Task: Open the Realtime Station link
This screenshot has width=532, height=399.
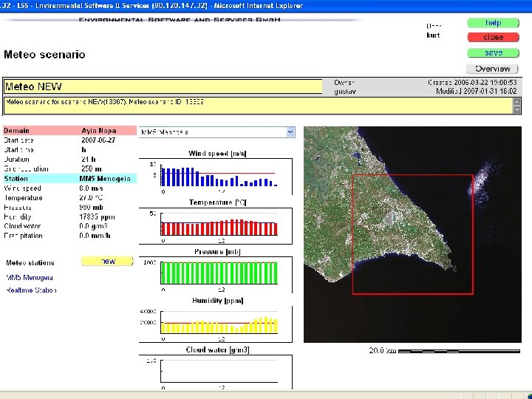Action: [x=31, y=290]
